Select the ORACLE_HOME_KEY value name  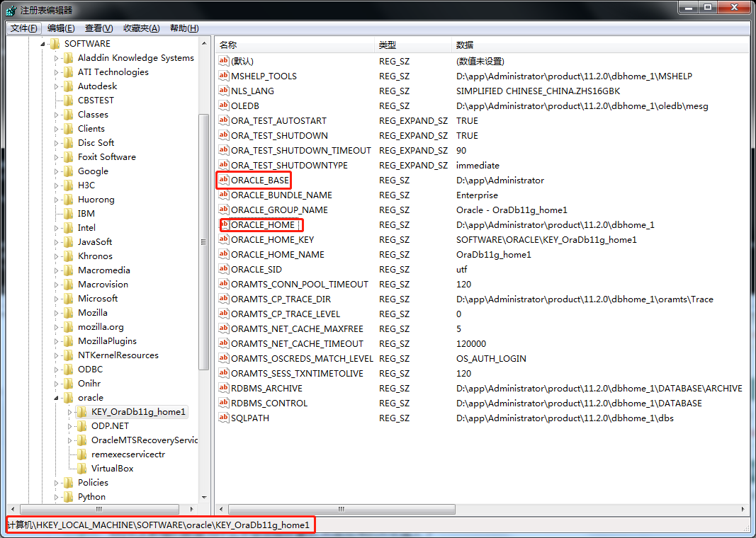pos(272,239)
